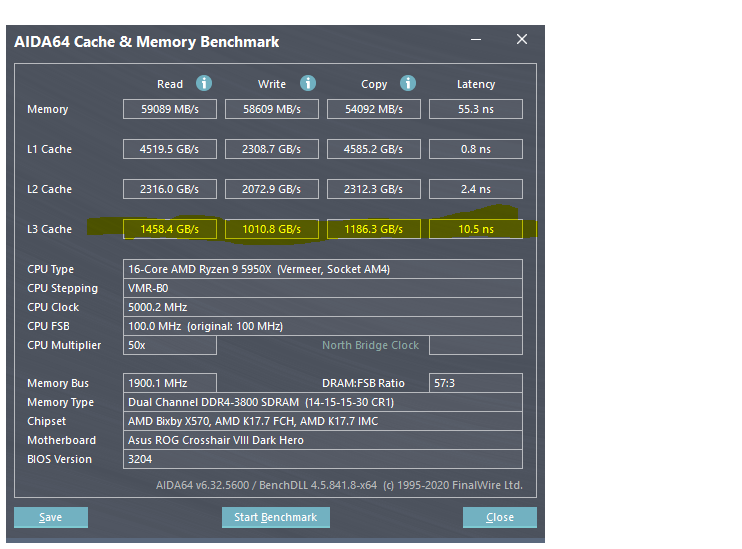Select L2 Cache latency 2.4 ns
Viewport: 742px width, 549px height.
coord(476,189)
